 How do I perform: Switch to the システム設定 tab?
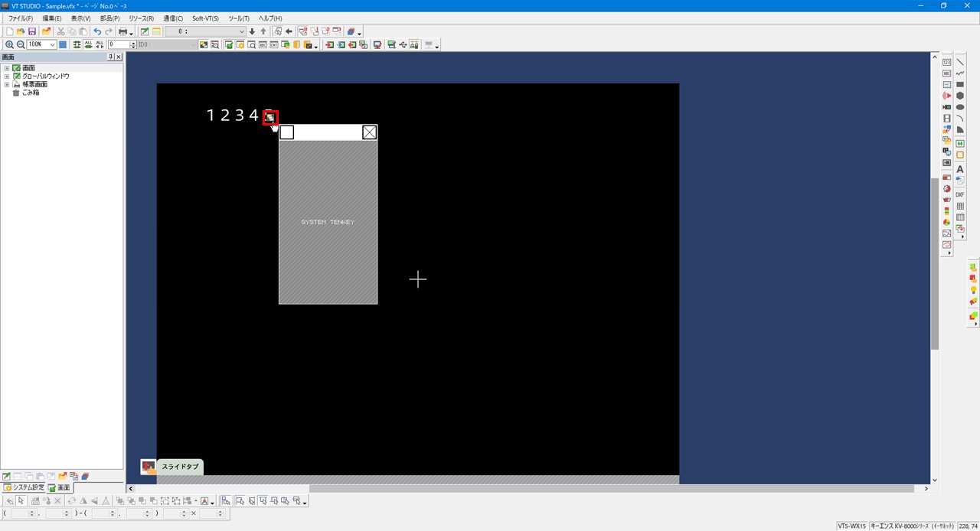[x=24, y=487]
